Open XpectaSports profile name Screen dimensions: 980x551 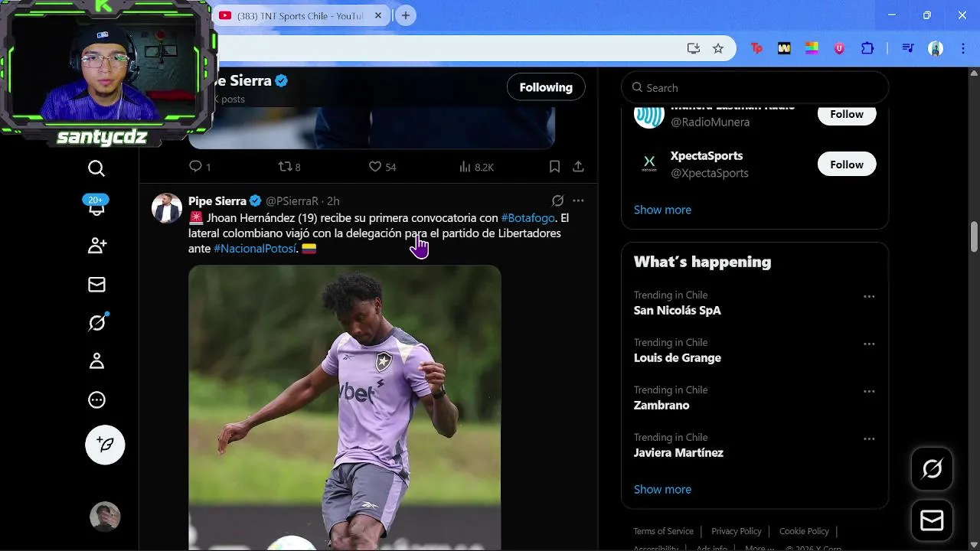pos(707,156)
